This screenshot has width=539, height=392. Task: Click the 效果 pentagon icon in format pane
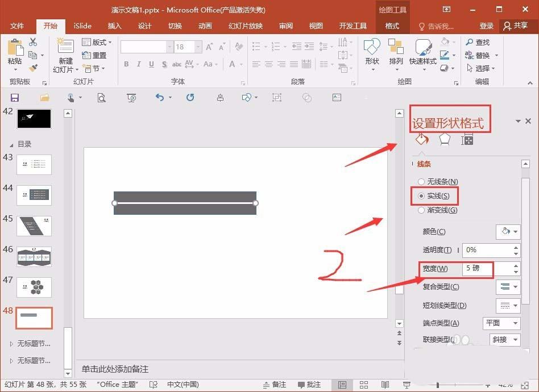(x=444, y=139)
